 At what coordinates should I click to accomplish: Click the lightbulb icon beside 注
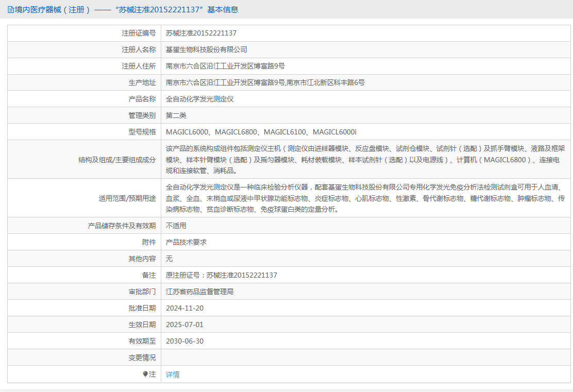click(x=145, y=374)
